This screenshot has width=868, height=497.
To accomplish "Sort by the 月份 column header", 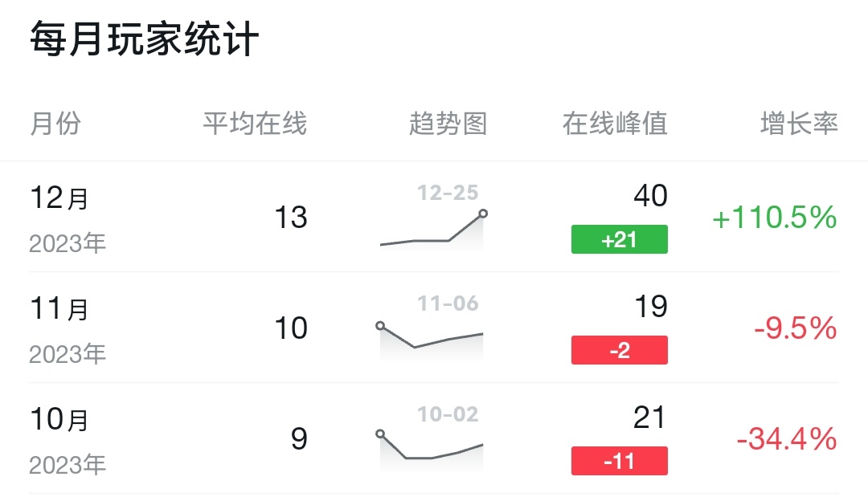I will pyautogui.click(x=55, y=124).
